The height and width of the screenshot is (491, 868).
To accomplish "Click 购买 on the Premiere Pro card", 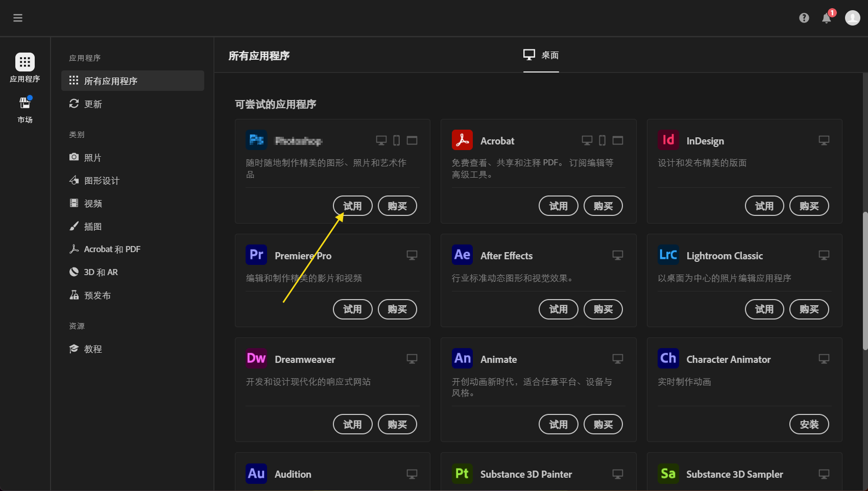I will pos(397,309).
